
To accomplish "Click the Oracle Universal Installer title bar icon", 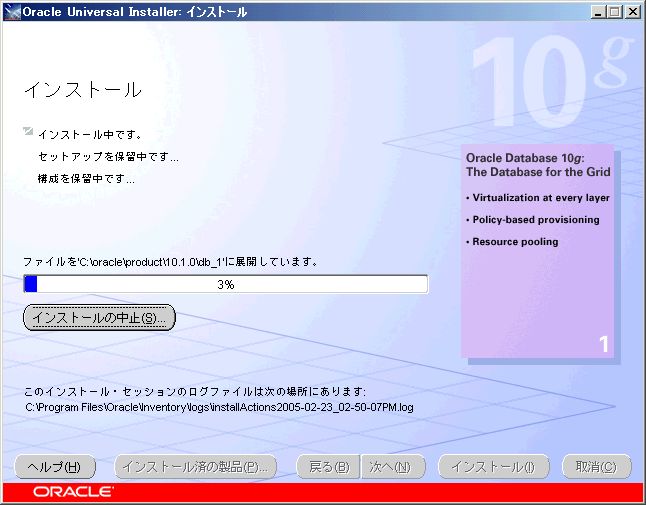I will click(12, 12).
